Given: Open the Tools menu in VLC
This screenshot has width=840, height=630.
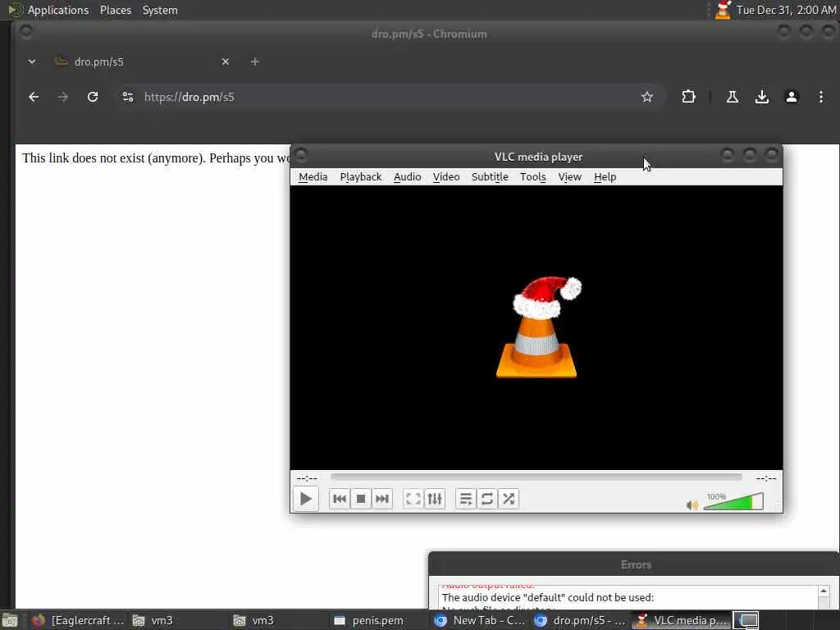Looking at the screenshot, I should point(532,177).
